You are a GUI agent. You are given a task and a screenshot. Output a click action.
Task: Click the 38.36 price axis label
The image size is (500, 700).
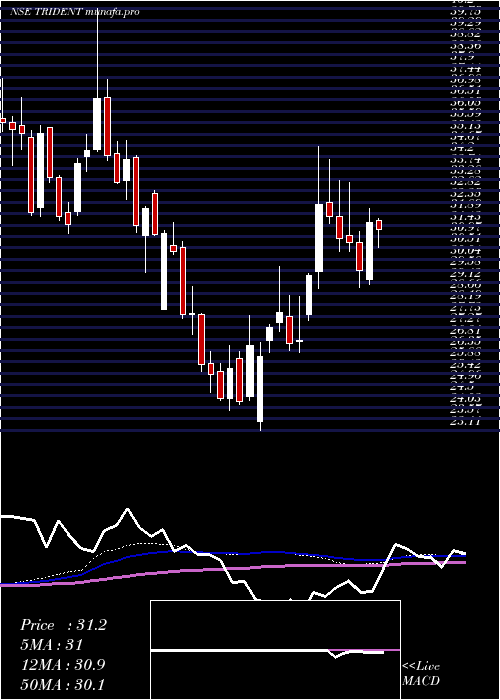pos(465,46)
